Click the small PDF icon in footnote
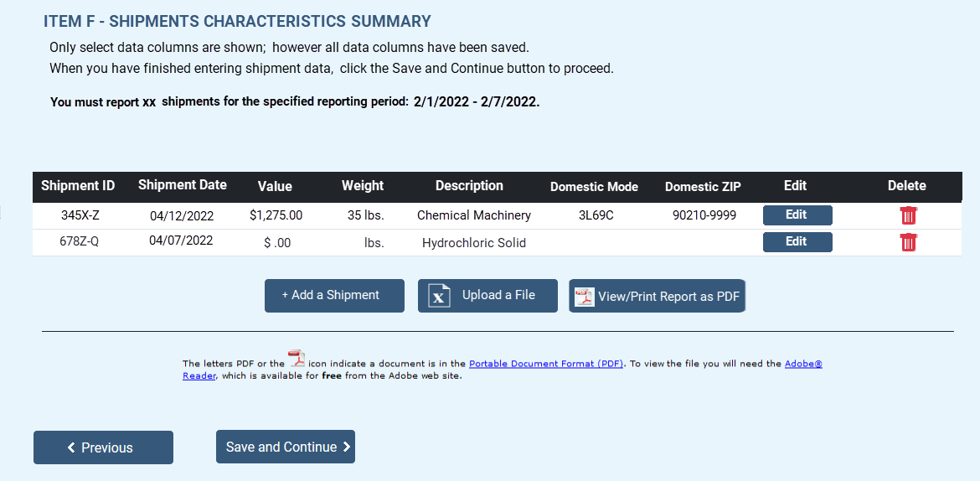The height and width of the screenshot is (481, 980). pyautogui.click(x=297, y=359)
